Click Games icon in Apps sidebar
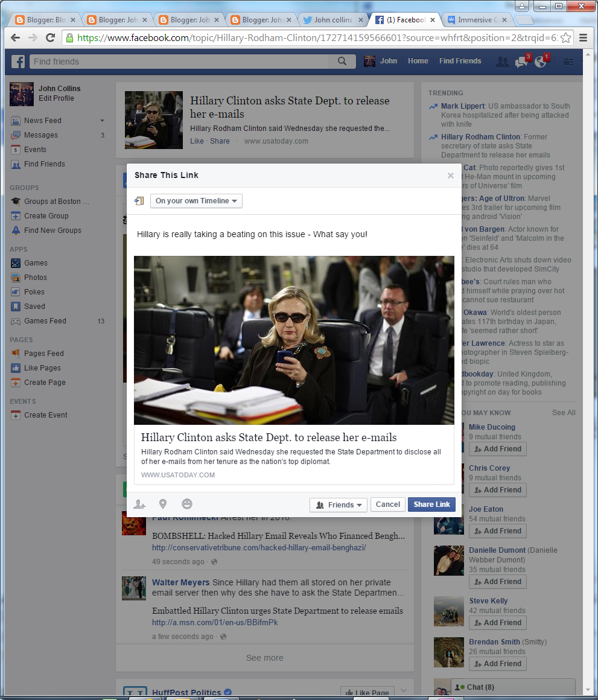Image resolution: width=598 pixels, height=700 pixels. (16, 263)
